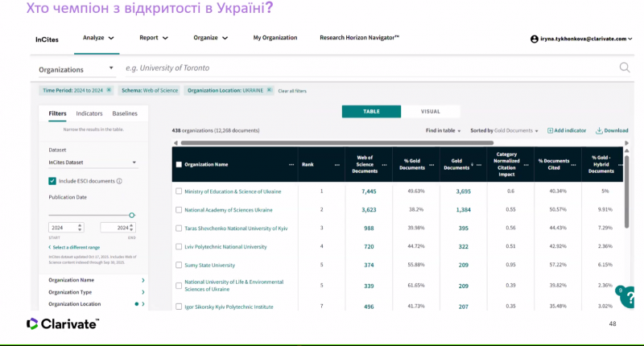This screenshot has width=644, height=346.
Task: Remove the Time Period 2024 filter chip
Action: pos(109,90)
